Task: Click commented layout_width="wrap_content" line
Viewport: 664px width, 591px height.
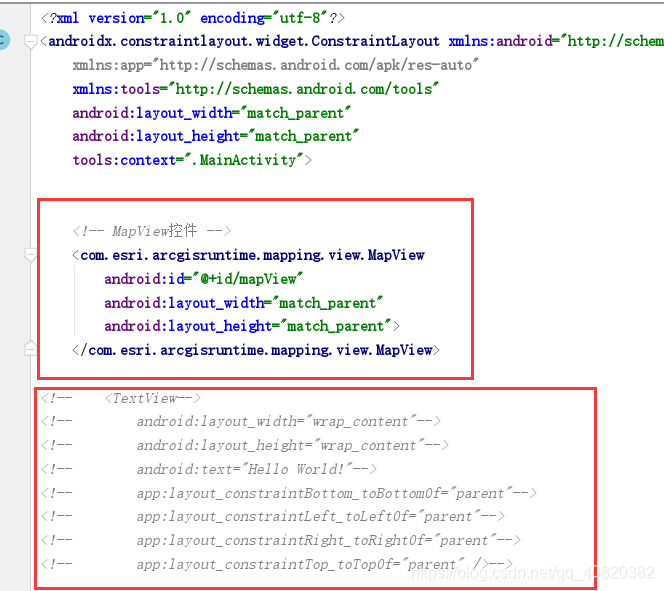Action: [241, 422]
